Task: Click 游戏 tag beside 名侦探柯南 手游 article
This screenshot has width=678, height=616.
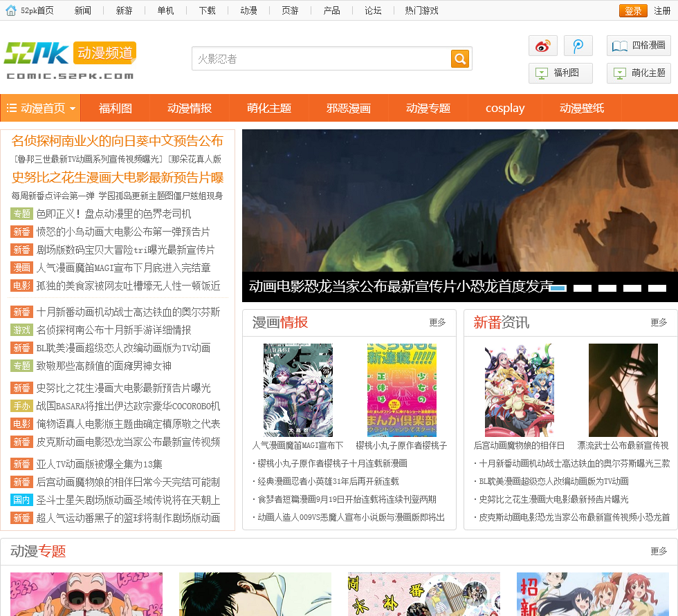Action: point(21,330)
